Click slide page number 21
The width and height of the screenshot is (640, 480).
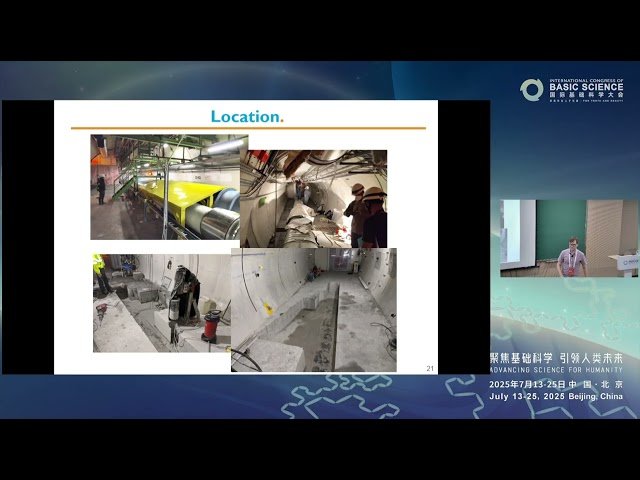430,368
